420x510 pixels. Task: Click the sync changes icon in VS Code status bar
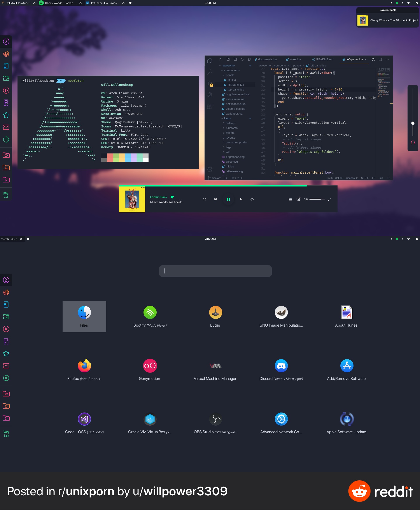pyautogui.click(x=226, y=178)
